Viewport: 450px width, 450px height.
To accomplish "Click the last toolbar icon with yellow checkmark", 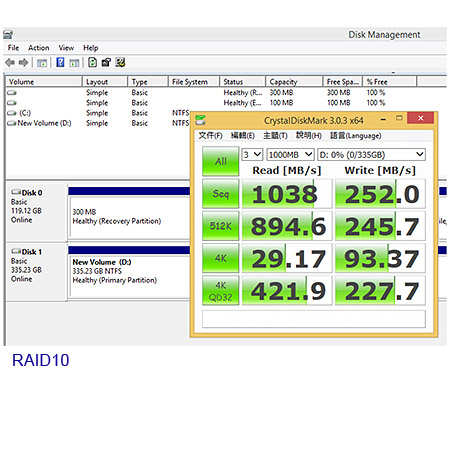I will click(120, 62).
